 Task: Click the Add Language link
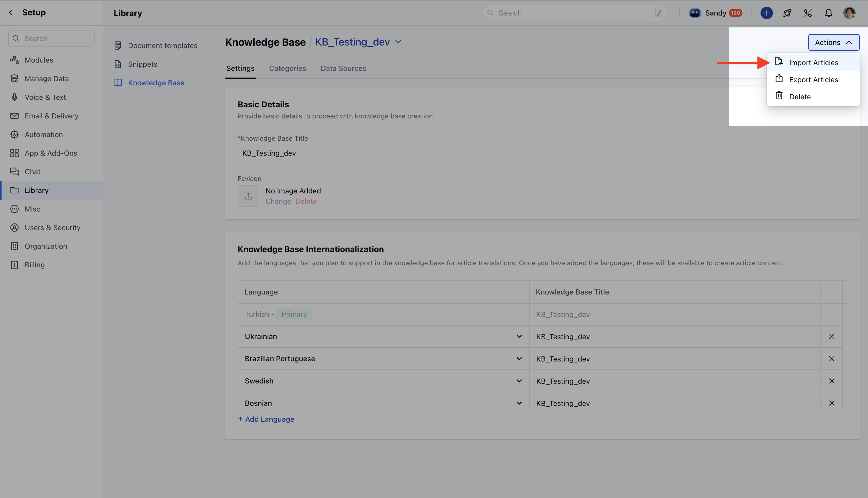266,419
